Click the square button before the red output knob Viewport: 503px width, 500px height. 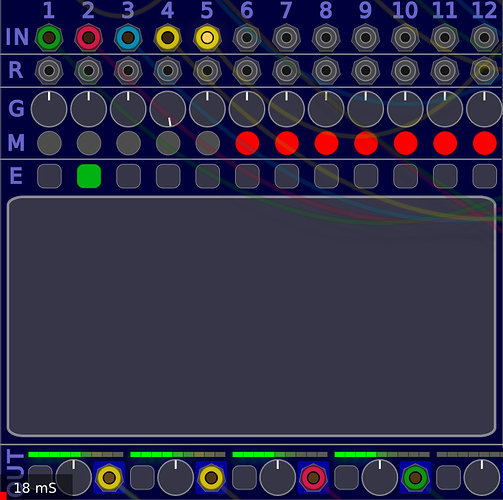click(x=244, y=477)
